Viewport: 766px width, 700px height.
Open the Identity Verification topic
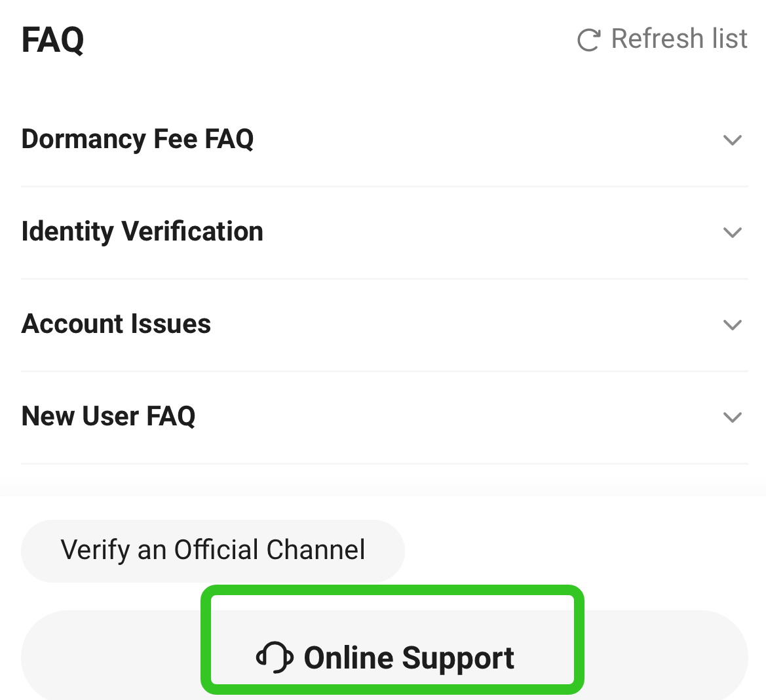142,232
